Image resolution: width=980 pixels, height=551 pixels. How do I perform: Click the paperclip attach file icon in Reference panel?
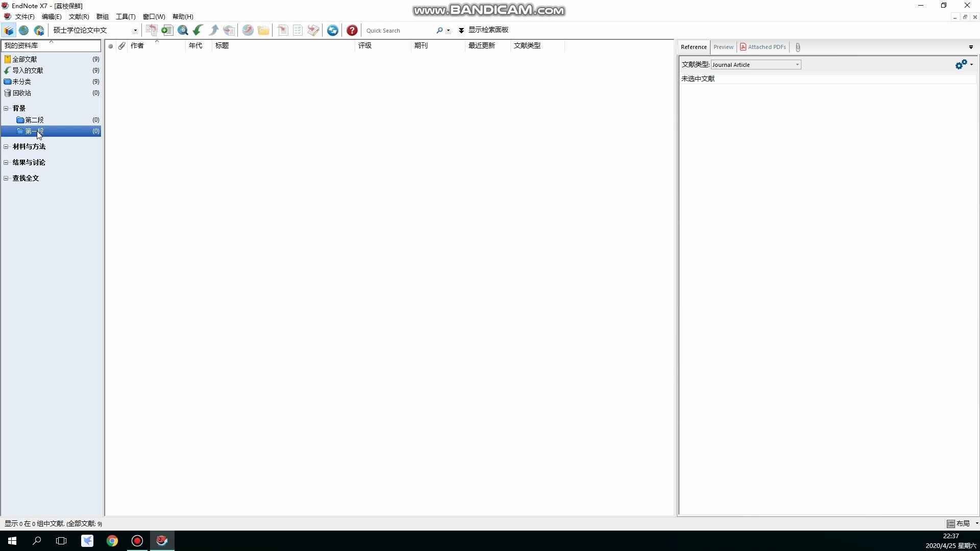798,47
